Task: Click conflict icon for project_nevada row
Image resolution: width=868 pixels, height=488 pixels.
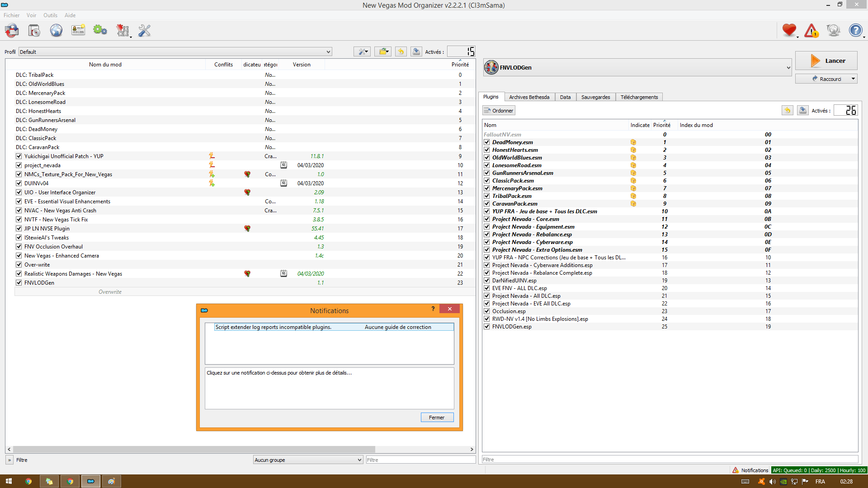Action: 212,165
